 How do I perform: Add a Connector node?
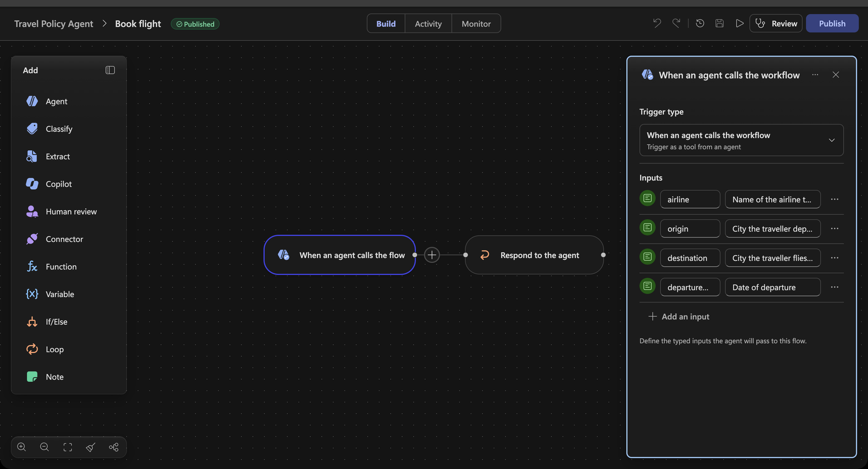pos(64,239)
